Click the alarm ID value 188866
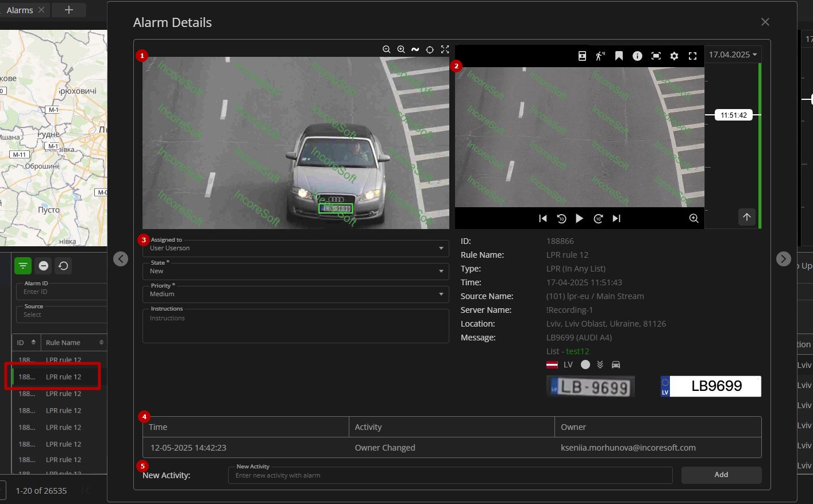Viewport: 813px width, 504px height. coord(560,241)
